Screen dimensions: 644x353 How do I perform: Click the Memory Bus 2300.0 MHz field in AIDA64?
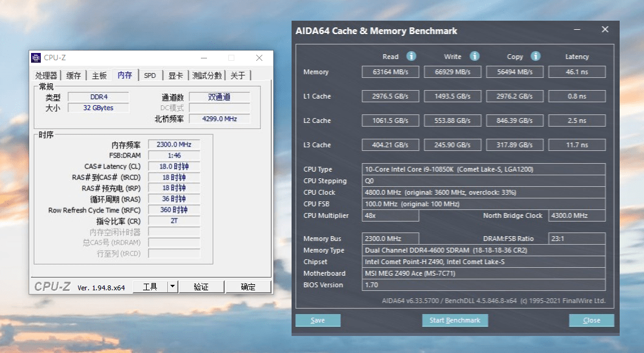coord(390,239)
